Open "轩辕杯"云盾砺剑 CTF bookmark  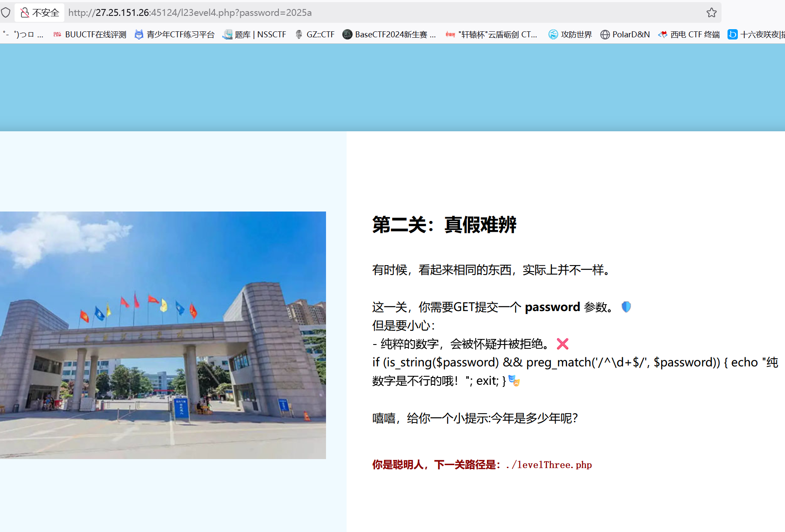(x=492, y=34)
